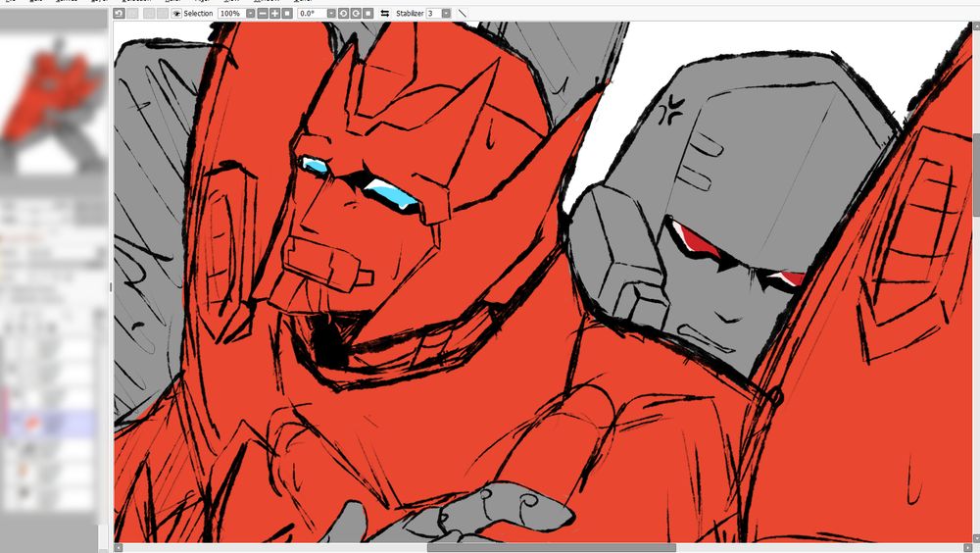
Task: Click the left arrow of horizontal scrollbar
Action: pyautogui.click(x=119, y=548)
